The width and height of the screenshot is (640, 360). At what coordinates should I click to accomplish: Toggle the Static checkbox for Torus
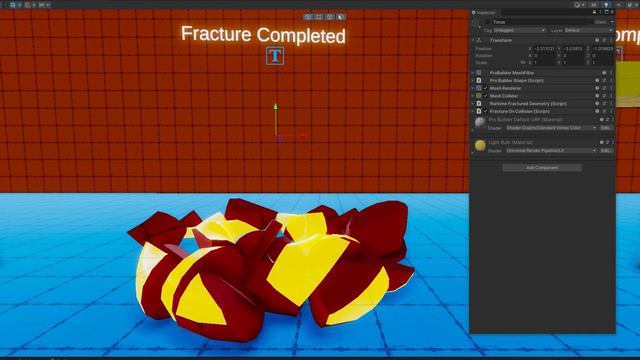(590, 22)
